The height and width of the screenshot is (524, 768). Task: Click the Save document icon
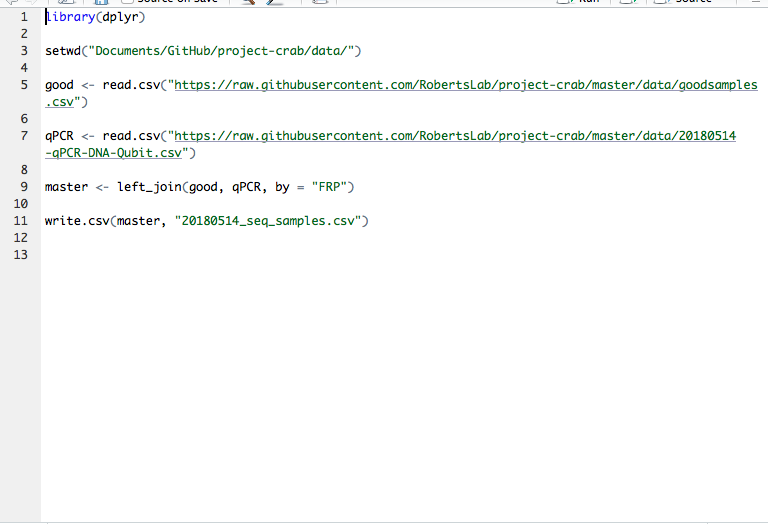point(101,2)
